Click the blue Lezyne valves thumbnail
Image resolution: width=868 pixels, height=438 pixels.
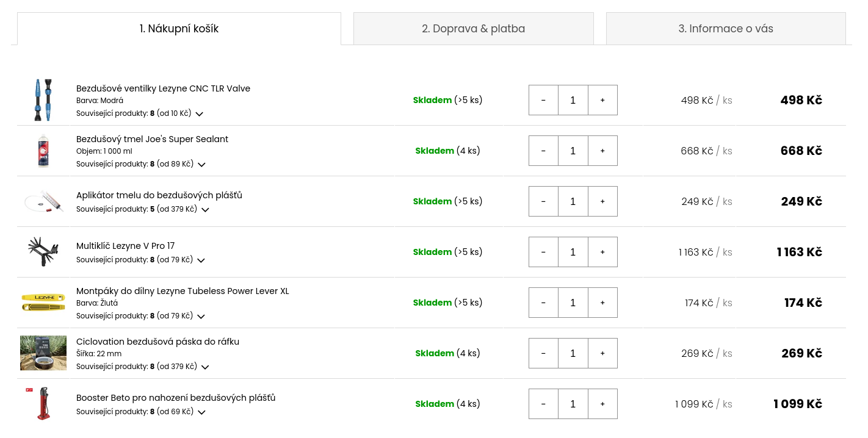tap(43, 100)
